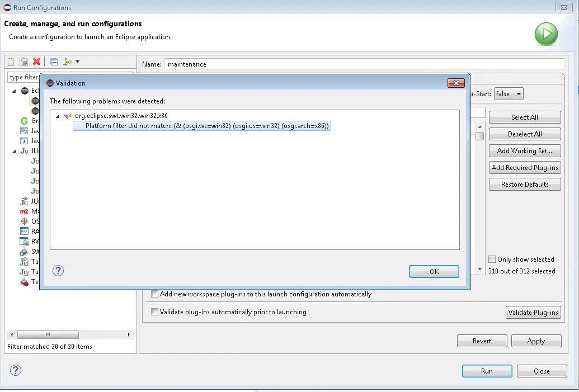Click the Apply button
Screen dimensions: 579x392
(536, 341)
